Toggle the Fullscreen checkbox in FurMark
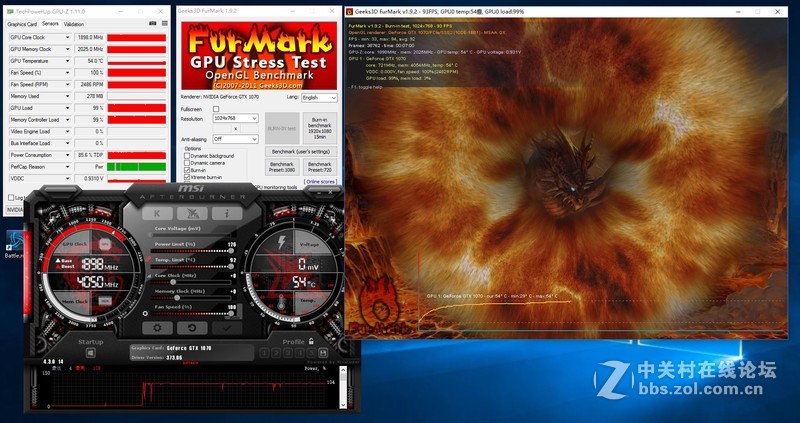 pos(216,109)
